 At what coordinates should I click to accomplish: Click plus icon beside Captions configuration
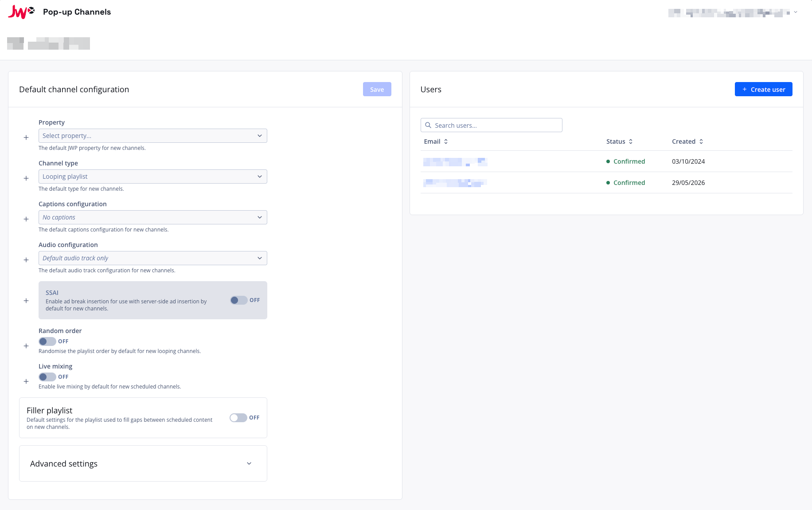coord(26,219)
